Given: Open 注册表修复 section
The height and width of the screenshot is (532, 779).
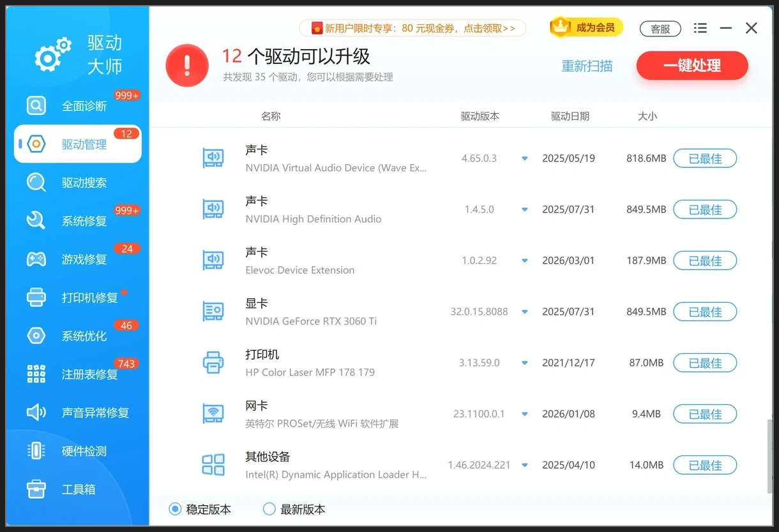Looking at the screenshot, I should coord(77,374).
